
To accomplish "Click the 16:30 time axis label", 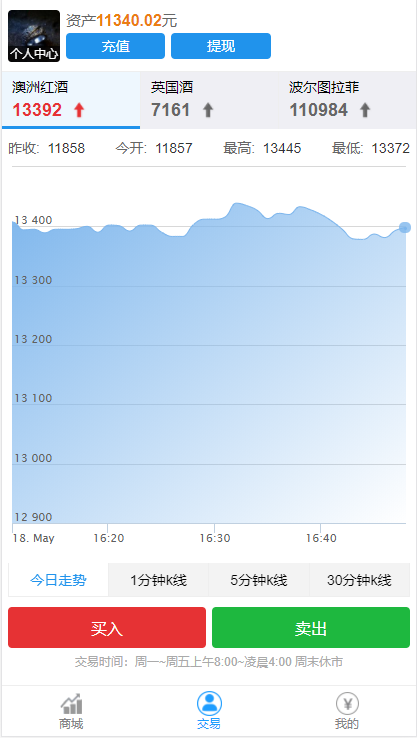I will [x=215, y=538].
